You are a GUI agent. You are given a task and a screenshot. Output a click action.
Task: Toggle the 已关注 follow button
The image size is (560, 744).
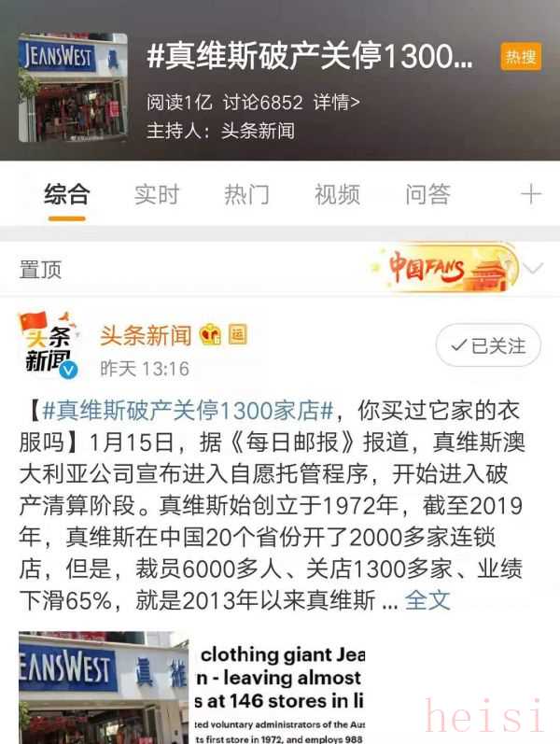(488, 345)
